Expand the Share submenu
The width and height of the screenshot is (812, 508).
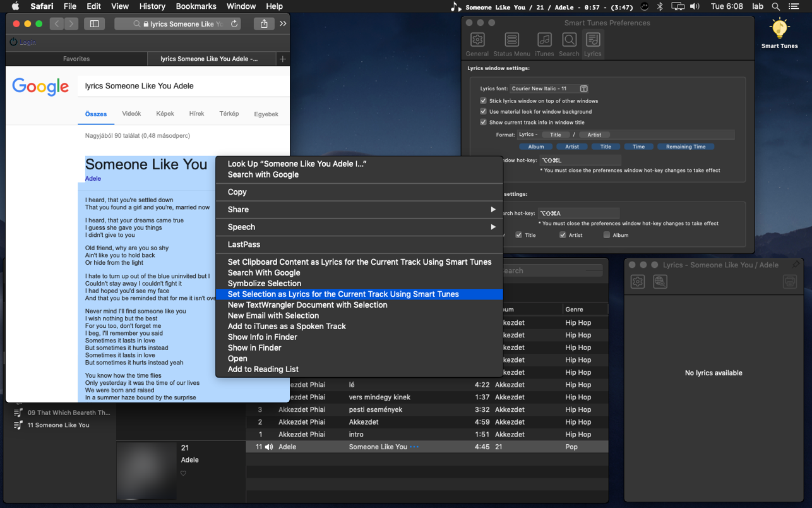359,209
